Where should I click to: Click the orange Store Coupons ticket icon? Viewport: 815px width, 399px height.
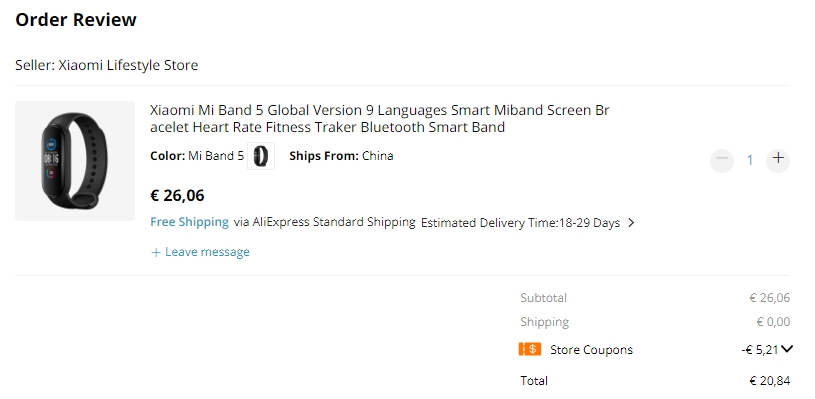tap(530, 349)
